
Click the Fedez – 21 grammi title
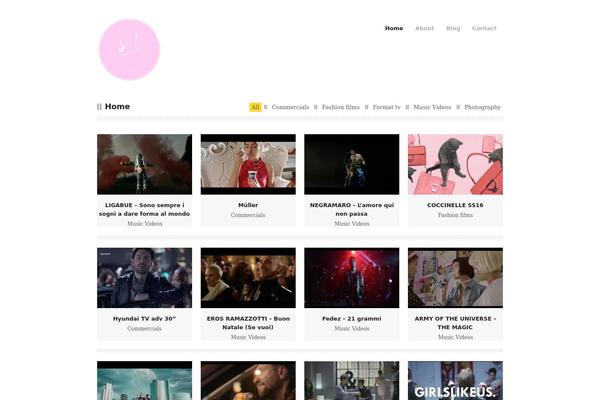click(352, 319)
